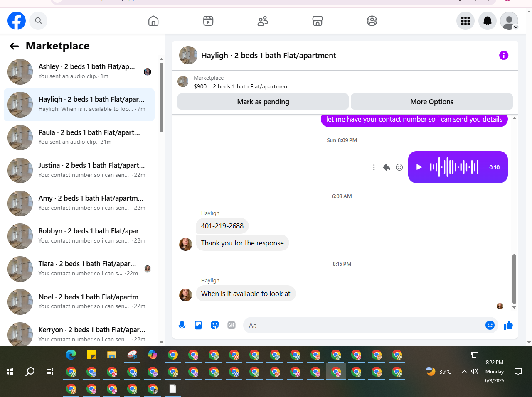Open the account profile menu
532x397 pixels.
[509, 21]
